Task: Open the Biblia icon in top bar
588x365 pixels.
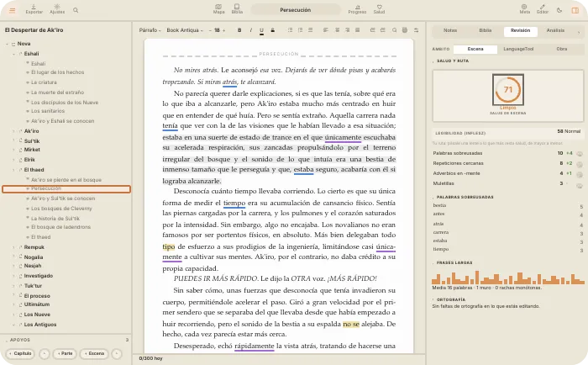Action: tap(237, 9)
